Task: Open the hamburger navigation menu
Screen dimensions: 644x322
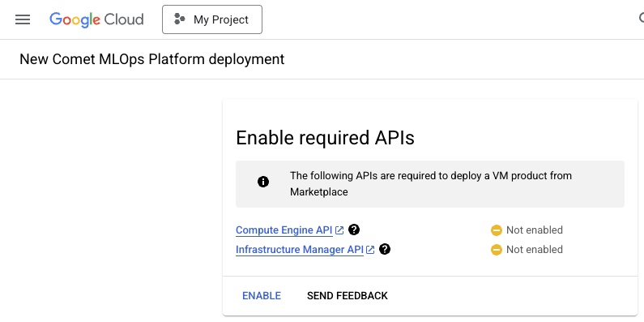Action: pyautogui.click(x=23, y=19)
